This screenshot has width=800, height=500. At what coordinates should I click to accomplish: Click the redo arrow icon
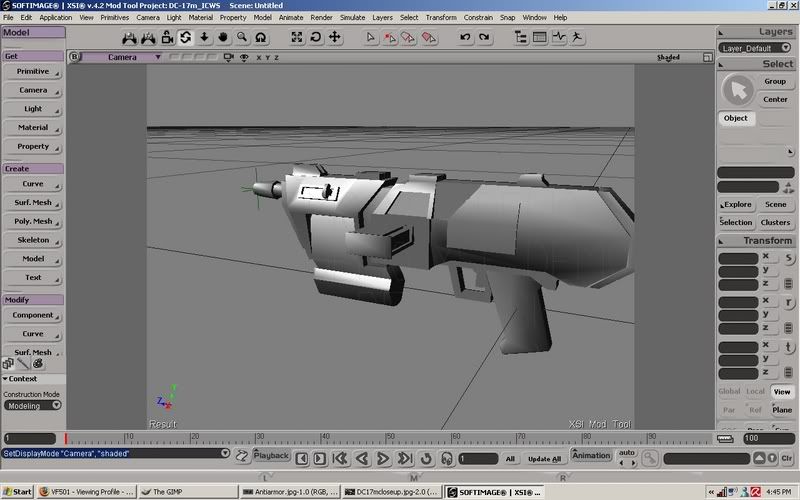pos(484,37)
